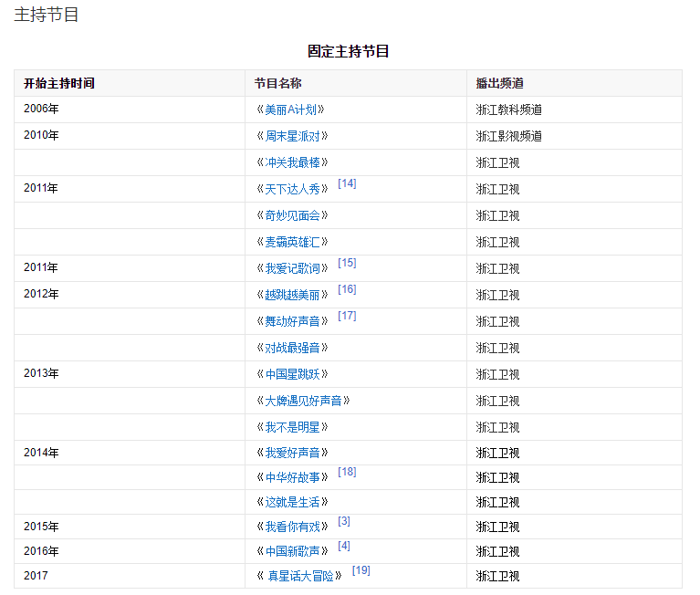Open the 美丽A计划 program link
Screen dimensions: 700x595
290,110
